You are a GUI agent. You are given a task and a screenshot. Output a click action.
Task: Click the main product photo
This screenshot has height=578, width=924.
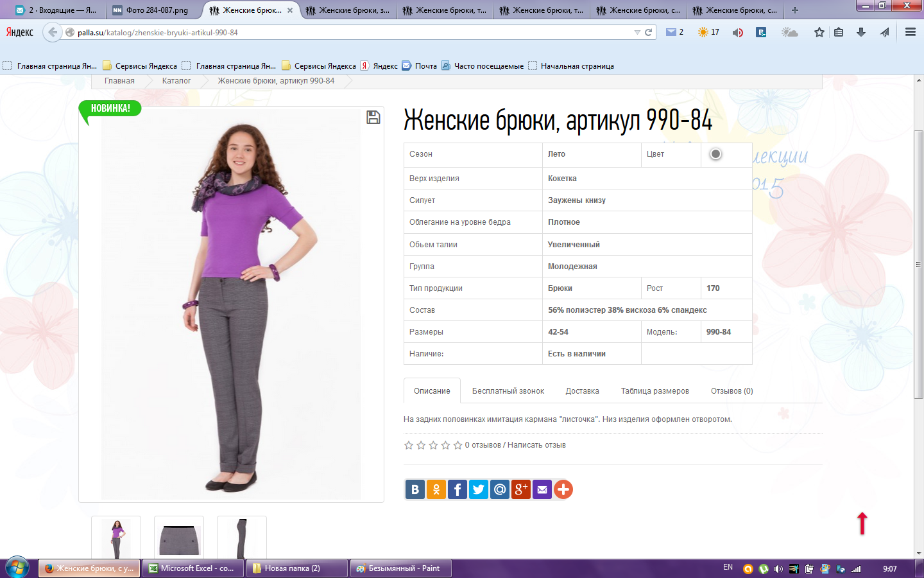tap(231, 304)
